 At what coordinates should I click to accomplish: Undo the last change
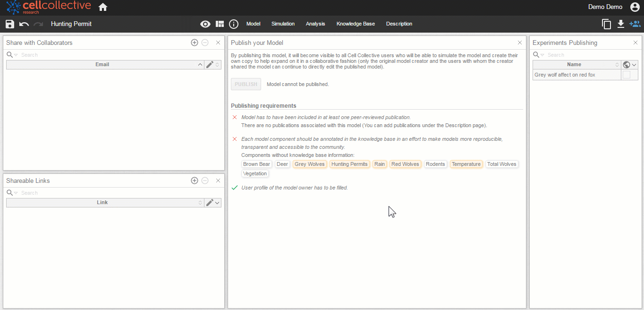click(x=24, y=24)
